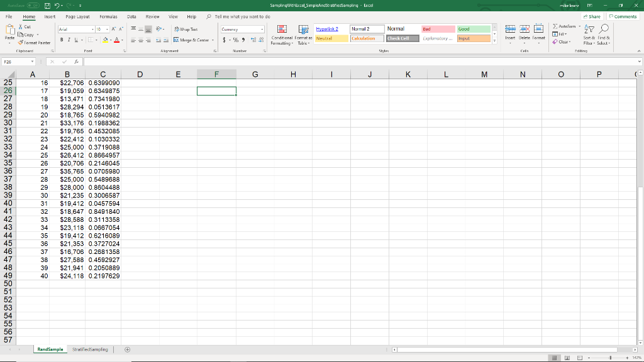
Task: Click the Save icon in title bar
Action: 47,5
